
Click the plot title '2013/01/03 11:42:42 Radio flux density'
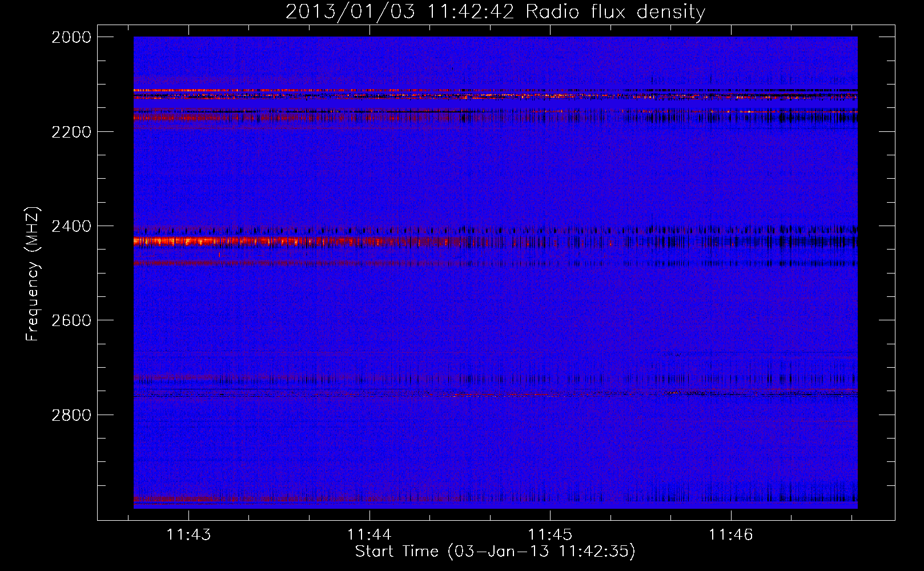pyautogui.click(x=495, y=11)
